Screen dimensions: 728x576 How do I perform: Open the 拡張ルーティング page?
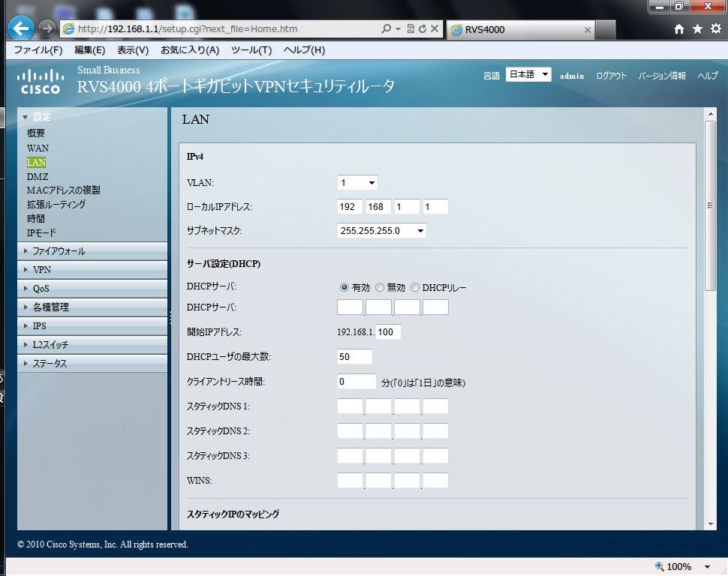coord(56,204)
